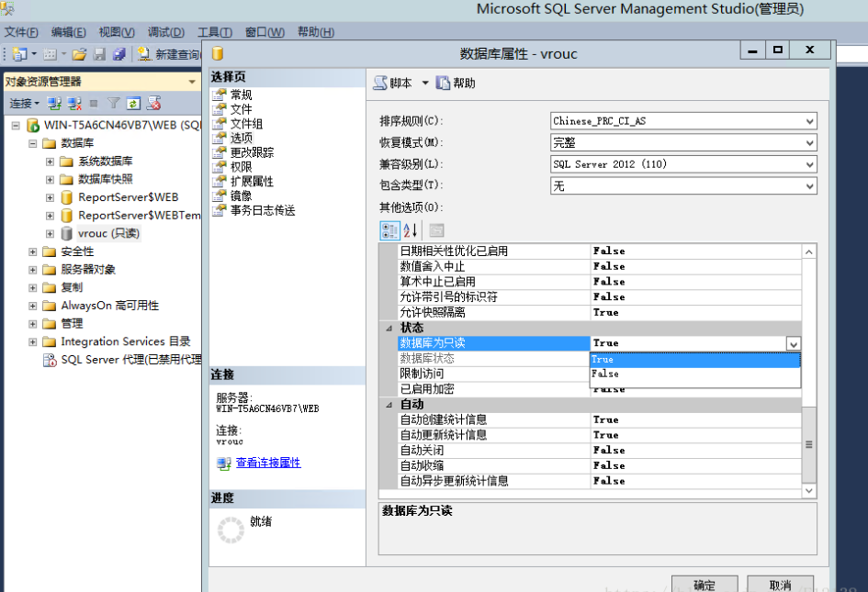Open the 权限 page
The image size is (868, 592).
coord(242,166)
